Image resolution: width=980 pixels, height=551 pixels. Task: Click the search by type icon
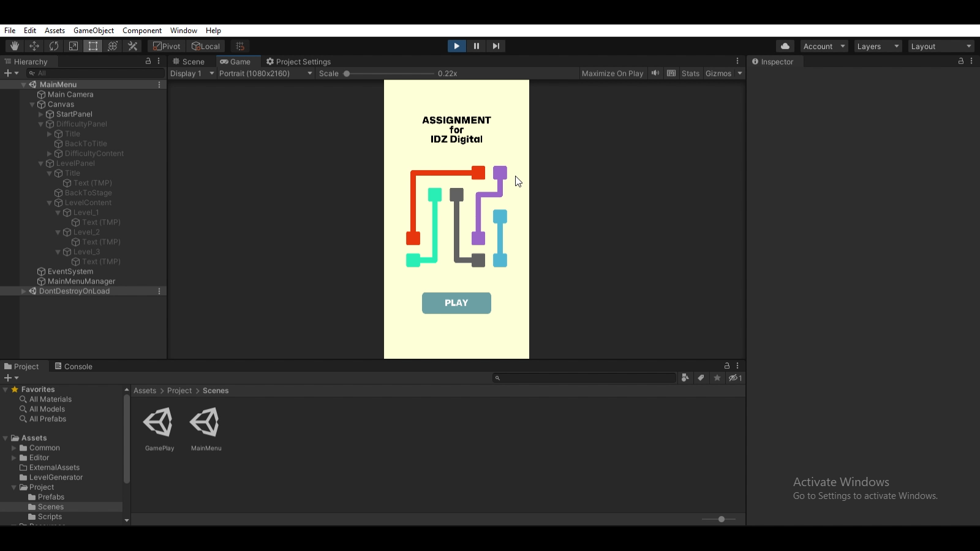click(x=685, y=378)
